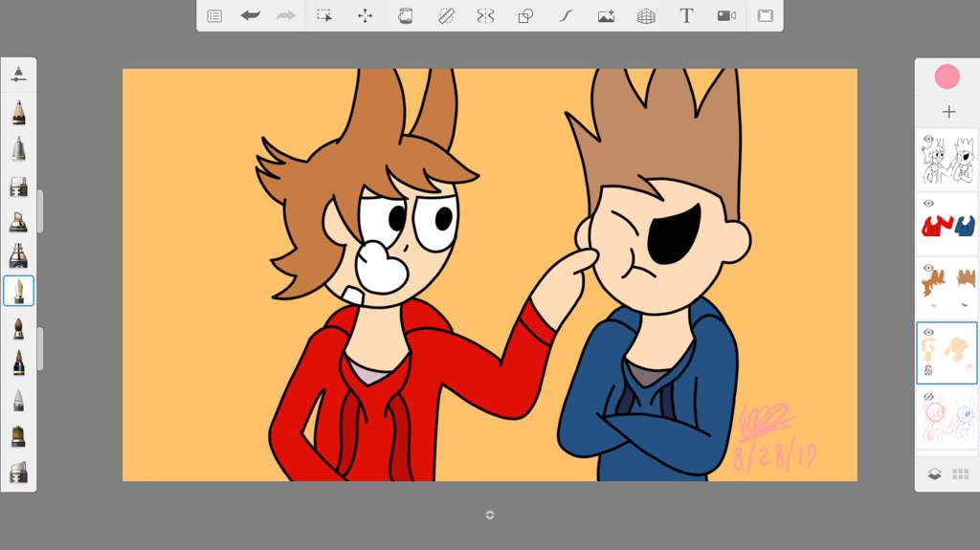Choose the Flood Fill bucket tool

405,15
